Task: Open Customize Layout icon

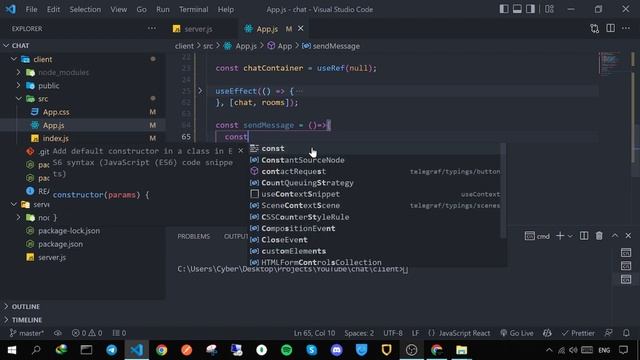Action: coord(549,9)
